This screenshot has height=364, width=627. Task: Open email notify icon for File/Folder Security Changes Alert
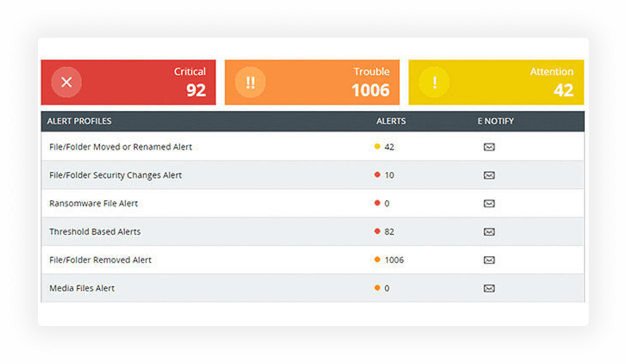point(489,175)
